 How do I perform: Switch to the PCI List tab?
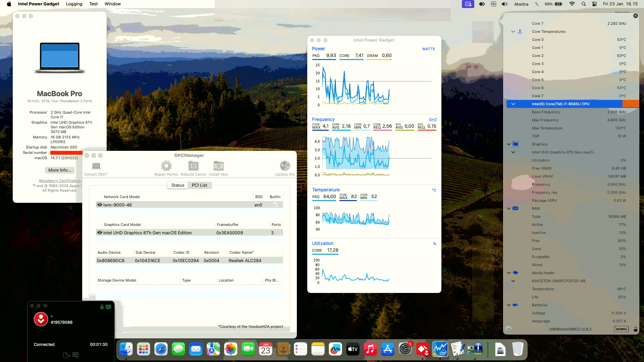click(x=200, y=185)
